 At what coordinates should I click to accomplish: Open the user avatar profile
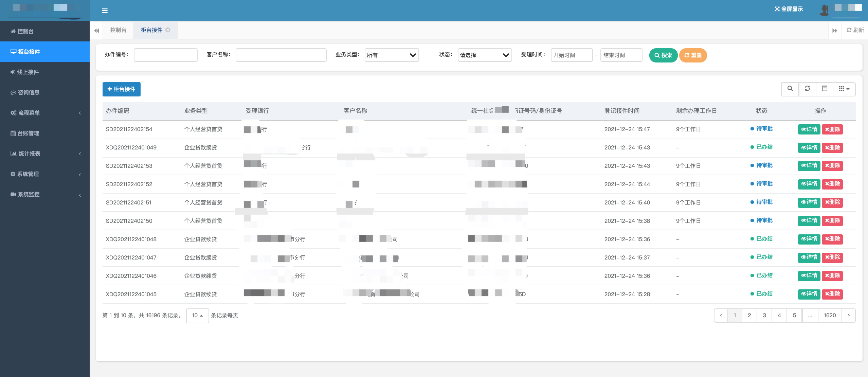pos(824,10)
